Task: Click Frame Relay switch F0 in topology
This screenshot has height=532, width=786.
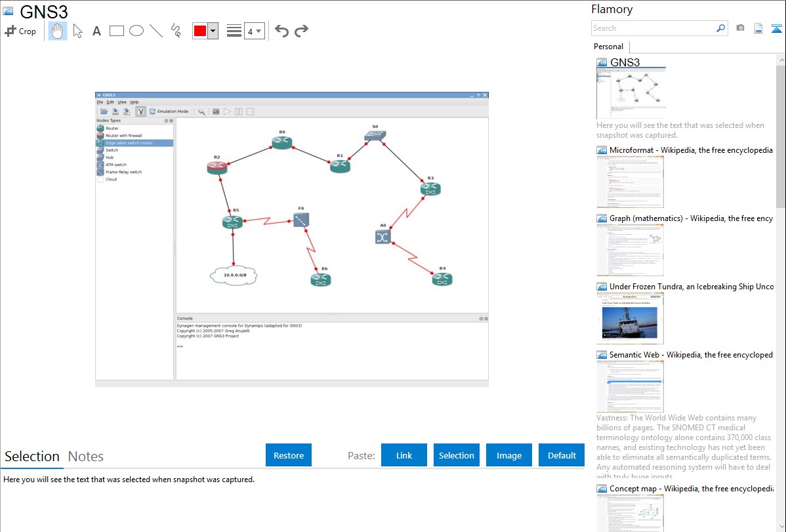Action: 301,220
